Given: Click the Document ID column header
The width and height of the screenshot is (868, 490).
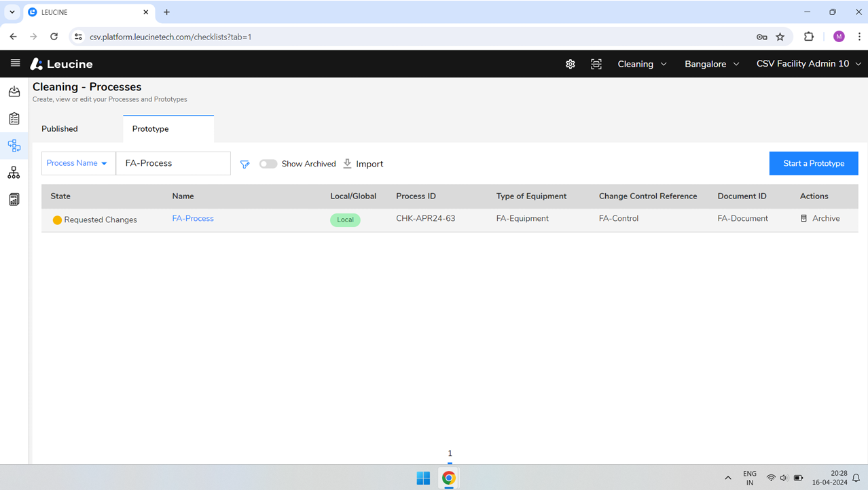Looking at the screenshot, I should tap(742, 196).
